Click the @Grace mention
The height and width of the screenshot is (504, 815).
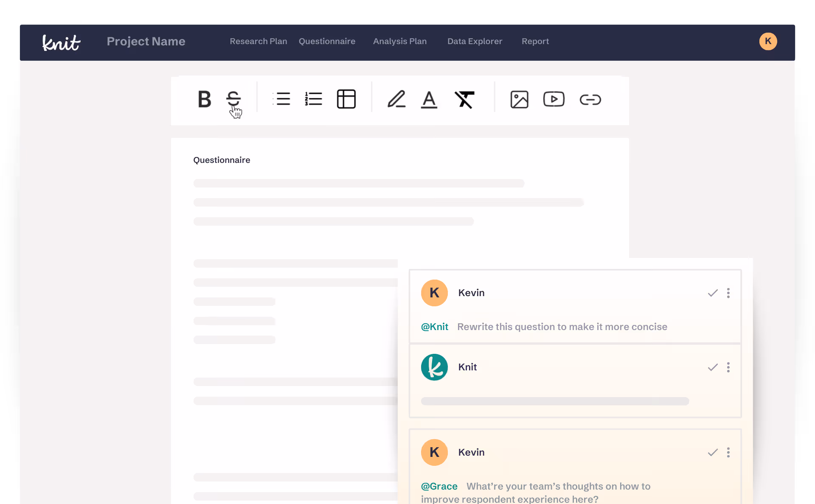[439, 486]
